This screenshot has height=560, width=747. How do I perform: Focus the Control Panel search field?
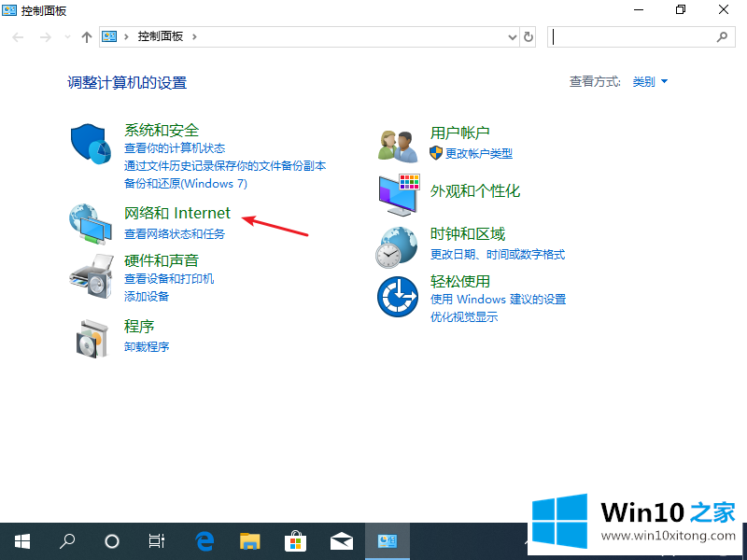641,36
